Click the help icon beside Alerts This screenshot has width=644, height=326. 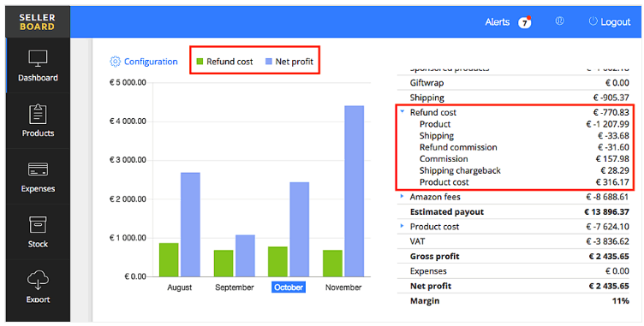[559, 21]
